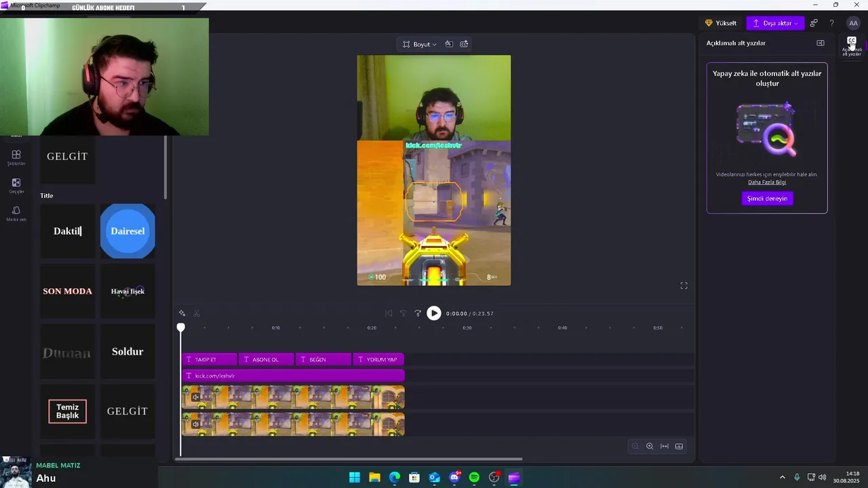Choose the Dairesel title template

point(127,231)
